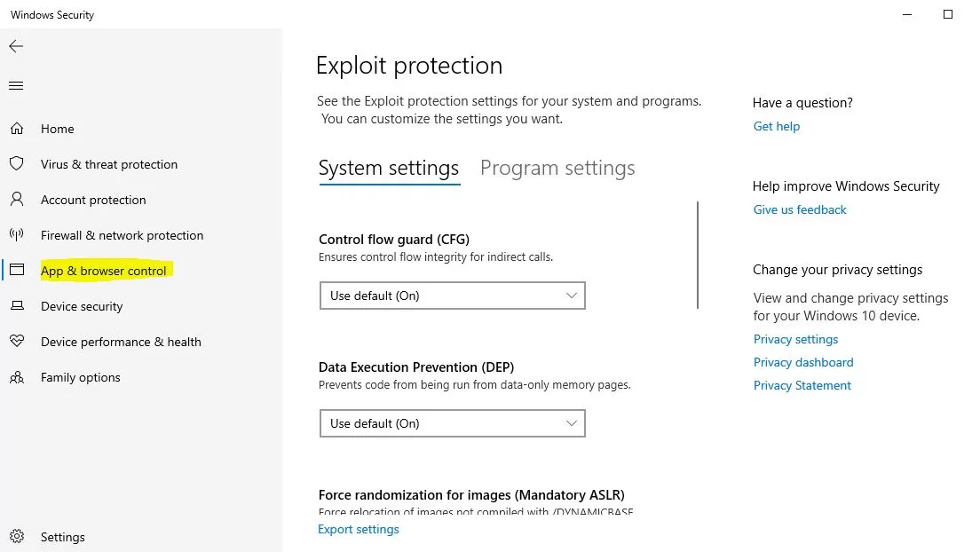Click the Exploit protection heading
The height and width of the screenshot is (552, 980).
pos(408,66)
